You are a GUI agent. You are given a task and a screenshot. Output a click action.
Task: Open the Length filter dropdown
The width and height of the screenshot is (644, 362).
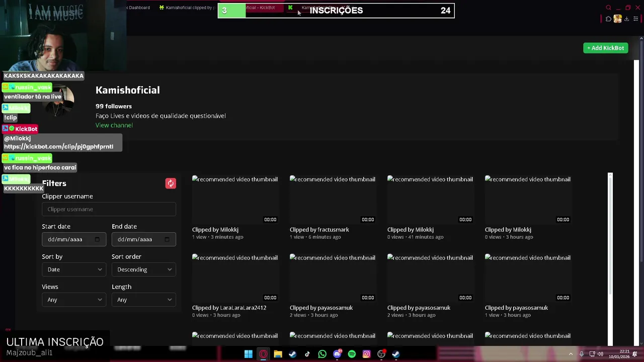[144, 300]
